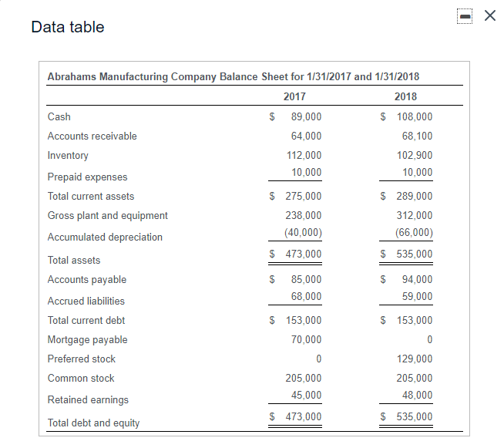Click Total current assets value 289,000
The image size is (504, 448).
pos(415,196)
